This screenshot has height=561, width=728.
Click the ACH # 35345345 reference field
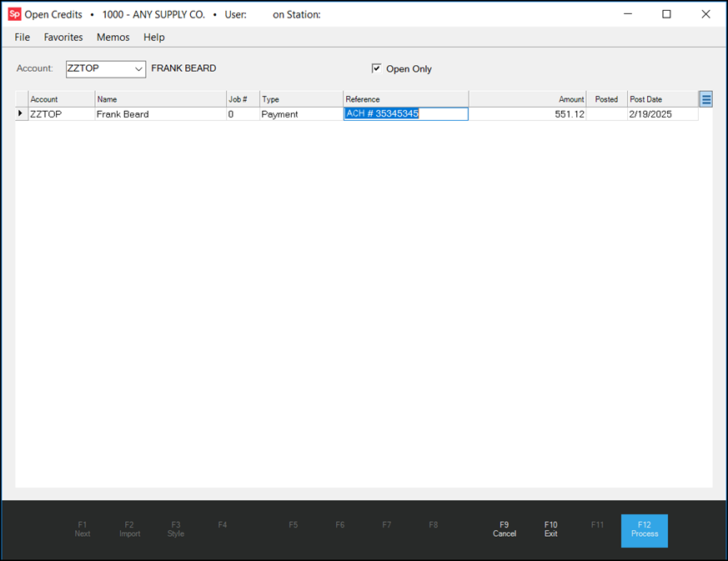click(x=405, y=114)
